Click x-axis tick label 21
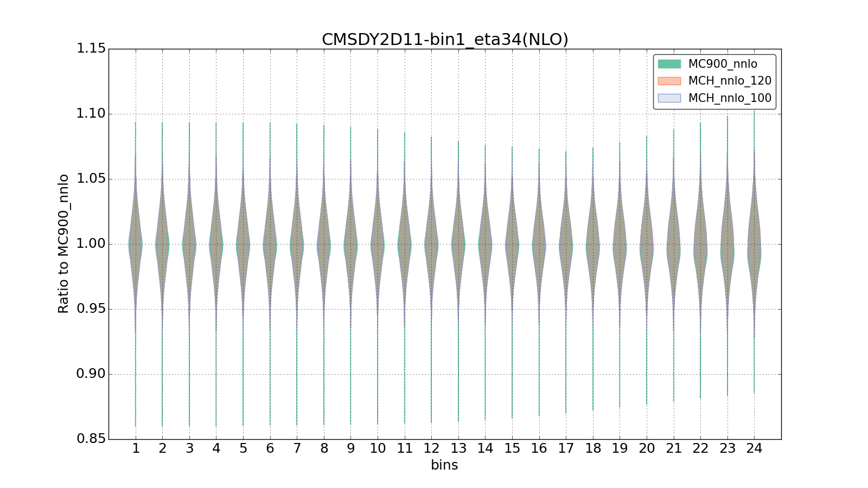 click(674, 449)
